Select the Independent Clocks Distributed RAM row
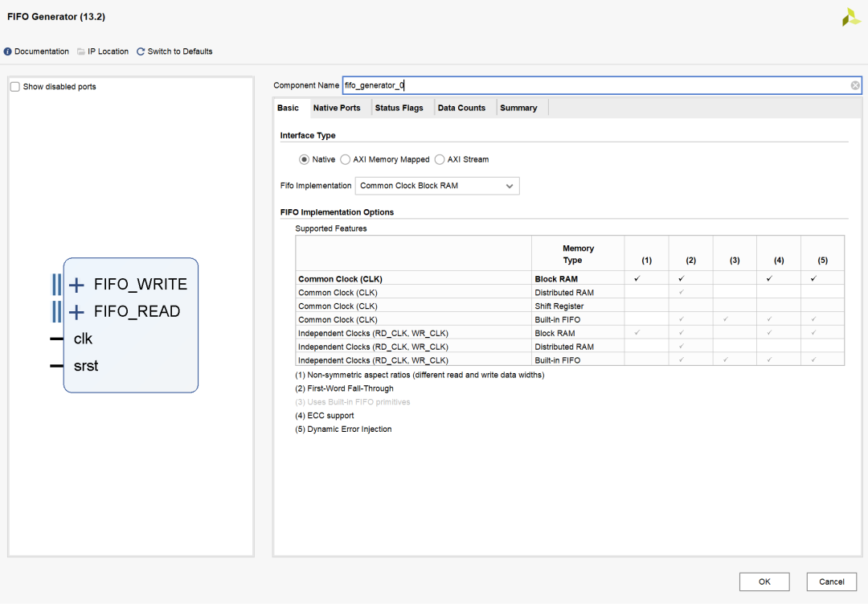The width and height of the screenshot is (868, 604). [570, 347]
